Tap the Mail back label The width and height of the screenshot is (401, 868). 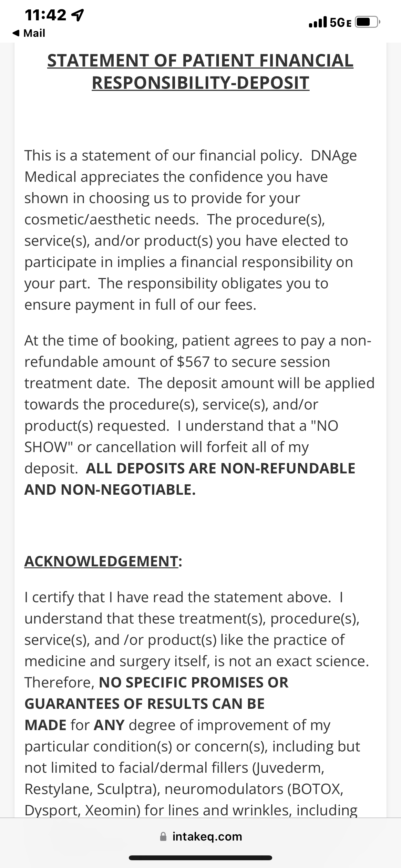34,33
